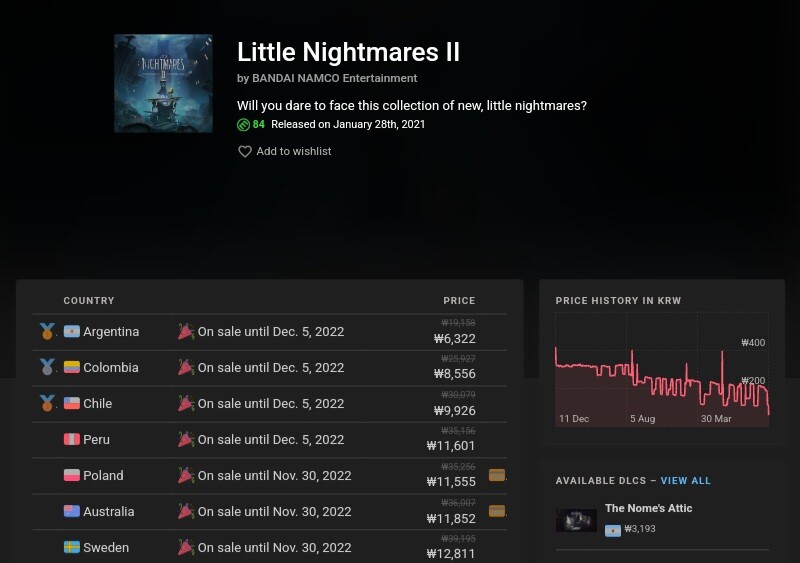Click the gift card icon in Poland row
Image resolution: width=800 pixels, height=563 pixels.
(496, 475)
